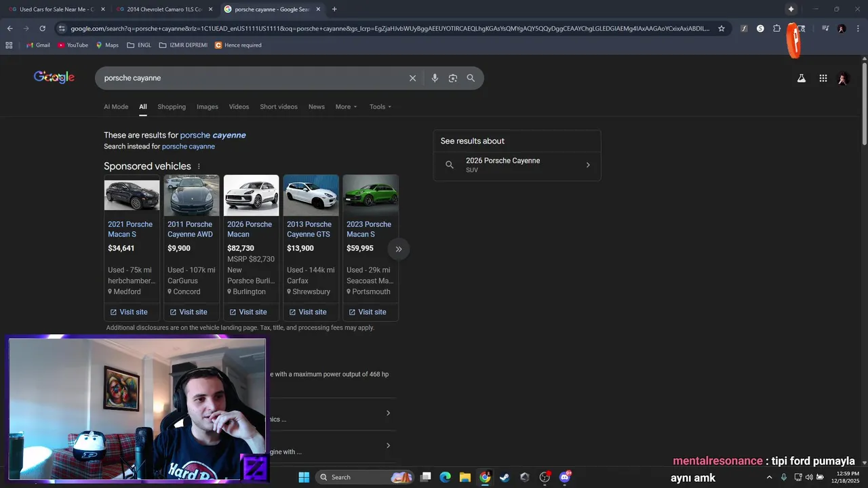This screenshot has width=868, height=488.
Task: Close the 2014 Chevrolet Camaro tab
Action: (210, 9)
